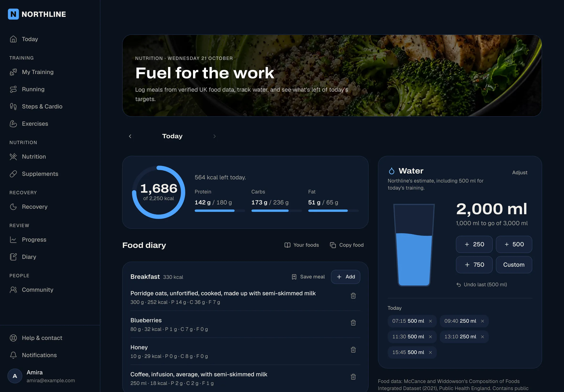
Task: Go to previous day with left chevron
Action: tap(130, 136)
